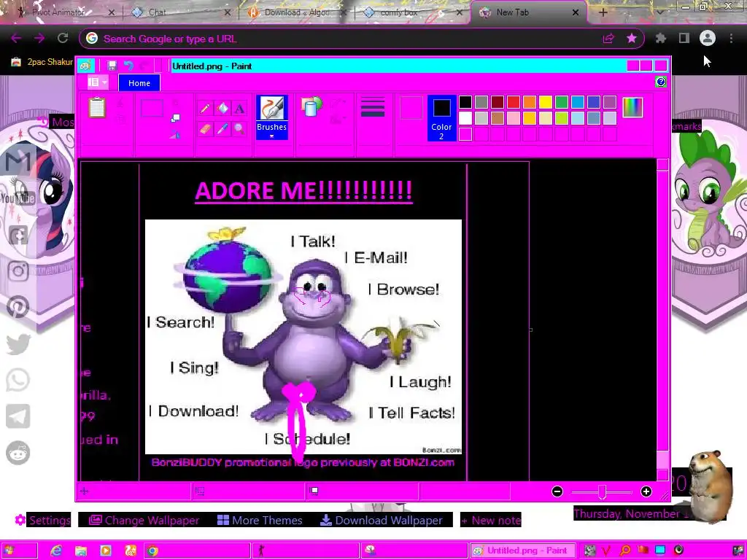
Task: Click the browser Back arrow
Action: click(x=16, y=39)
